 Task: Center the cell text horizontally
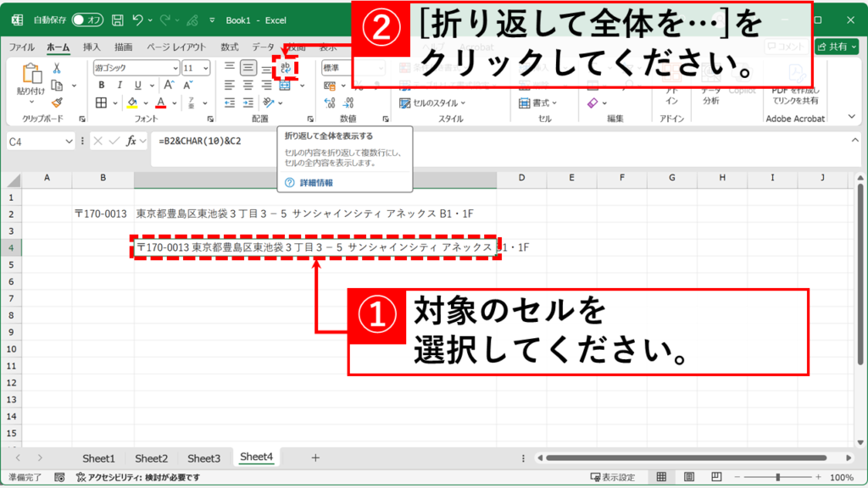click(248, 86)
